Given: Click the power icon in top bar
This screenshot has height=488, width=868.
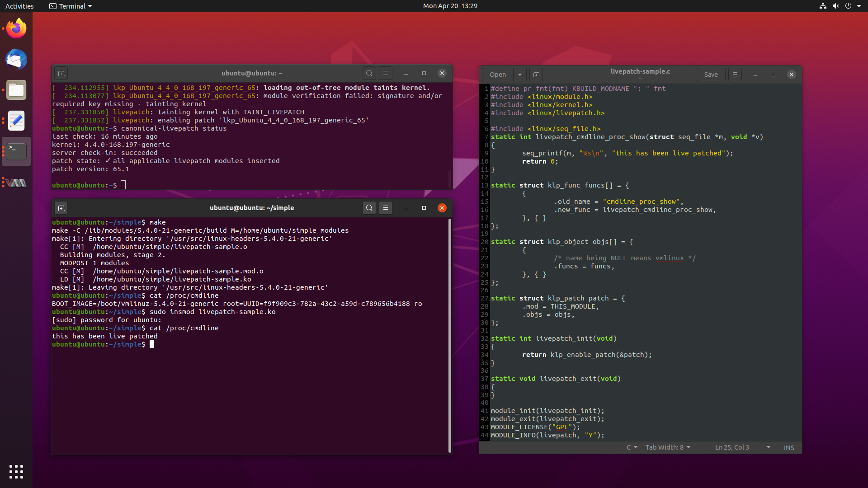Looking at the screenshot, I should pos(848,6).
